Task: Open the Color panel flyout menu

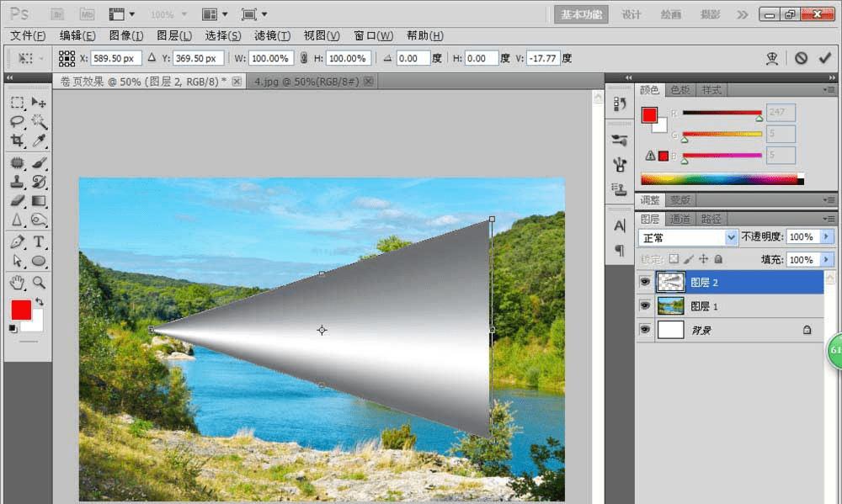Action: 829,90
